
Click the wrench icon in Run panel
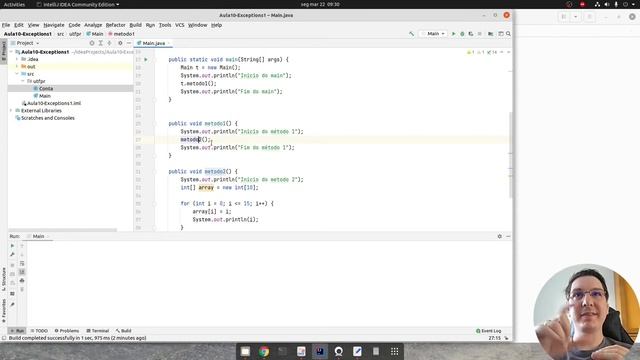(12, 255)
